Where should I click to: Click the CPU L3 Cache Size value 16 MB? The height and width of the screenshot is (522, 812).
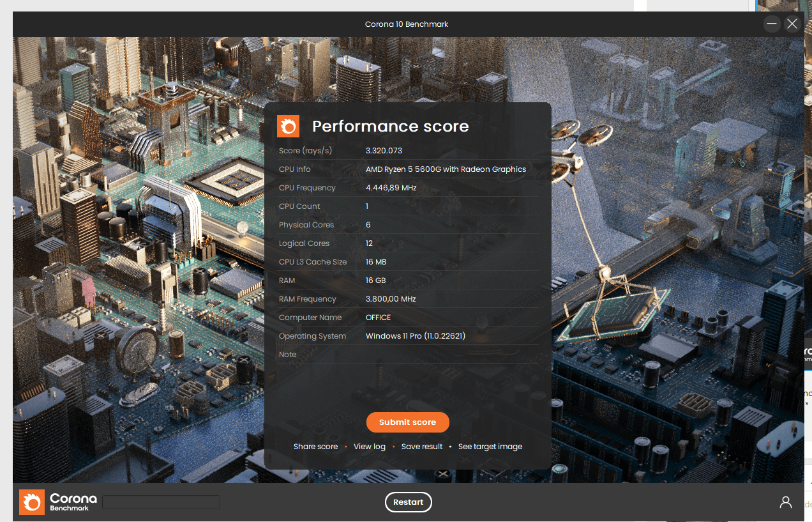[x=376, y=262]
